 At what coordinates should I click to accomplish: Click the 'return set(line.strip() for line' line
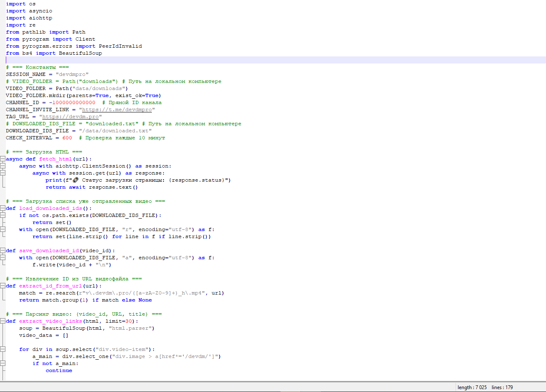[122, 236]
